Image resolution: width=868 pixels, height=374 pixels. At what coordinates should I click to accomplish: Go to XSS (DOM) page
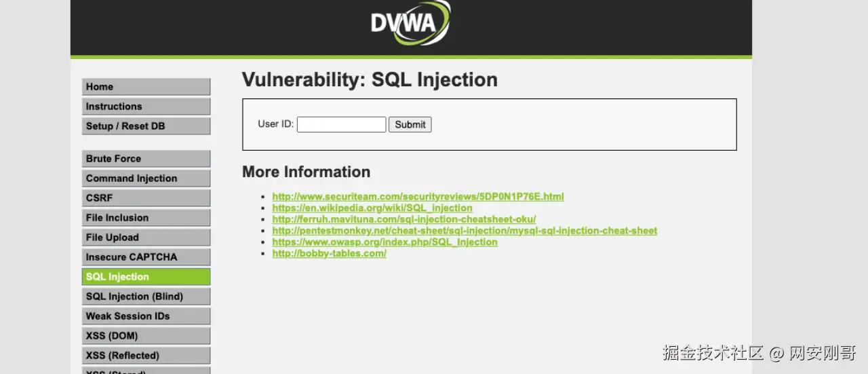click(x=146, y=336)
